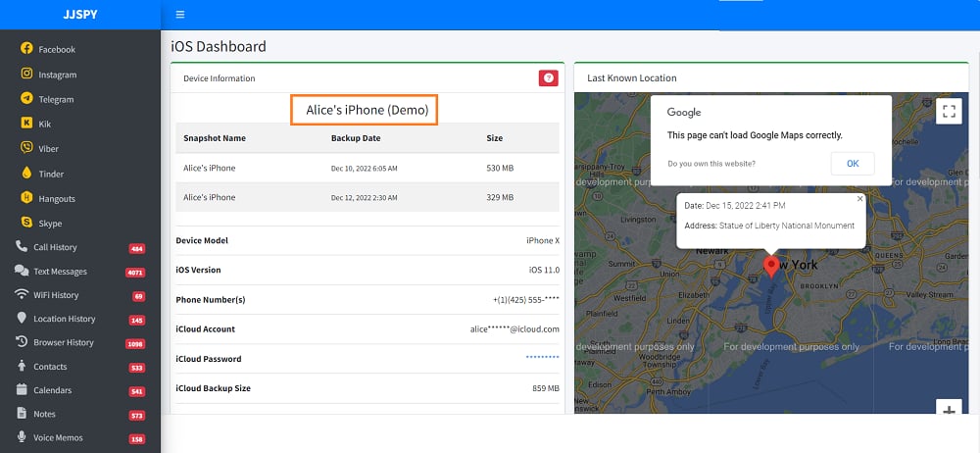
Task: Click the iOS 11.0 version value
Action: 544,271
